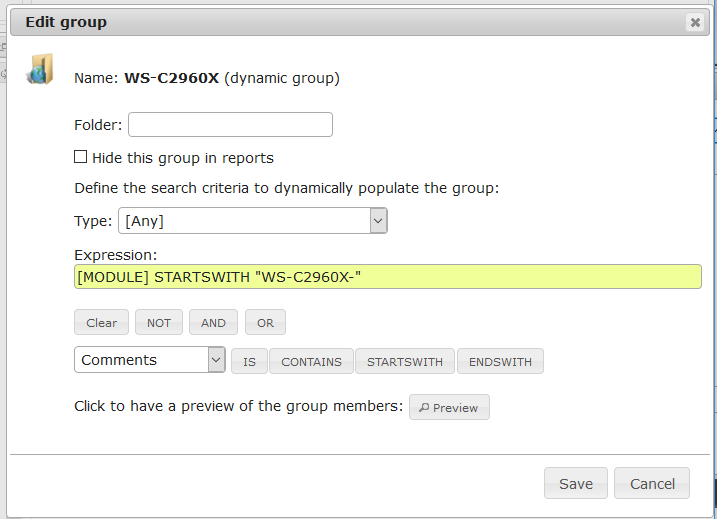Insert the OR operator
Image resolution: width=717 pixels, height=519 pixels.
coord(265,322)
